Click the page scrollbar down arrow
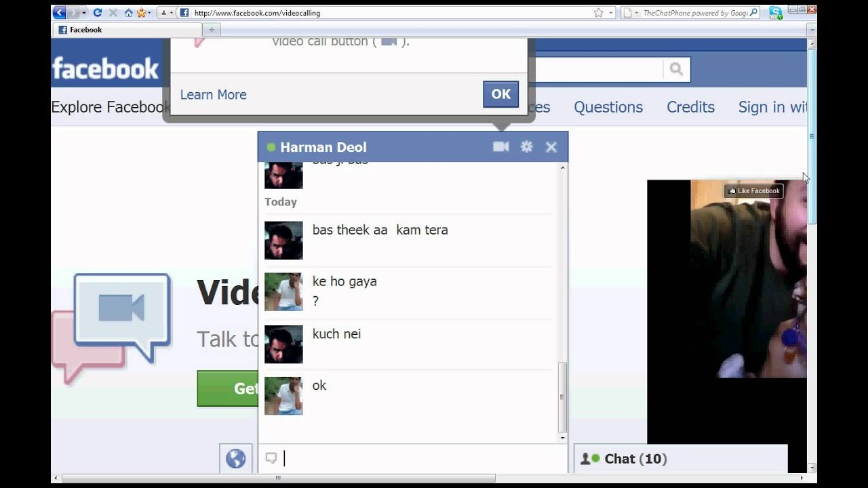This screenshot has width=868, height=488. coord(812,467)
